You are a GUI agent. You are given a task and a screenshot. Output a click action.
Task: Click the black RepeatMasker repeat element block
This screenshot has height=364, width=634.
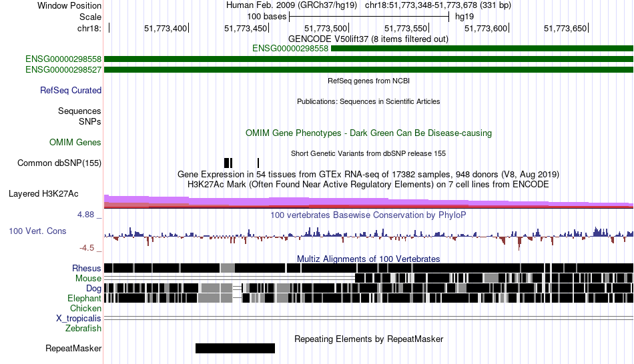235,348
